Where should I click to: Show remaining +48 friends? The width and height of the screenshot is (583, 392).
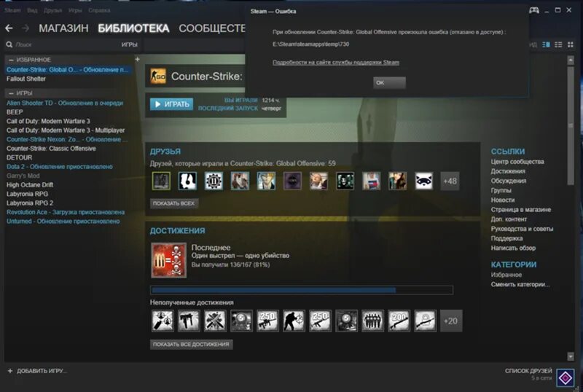pos(450,181)
